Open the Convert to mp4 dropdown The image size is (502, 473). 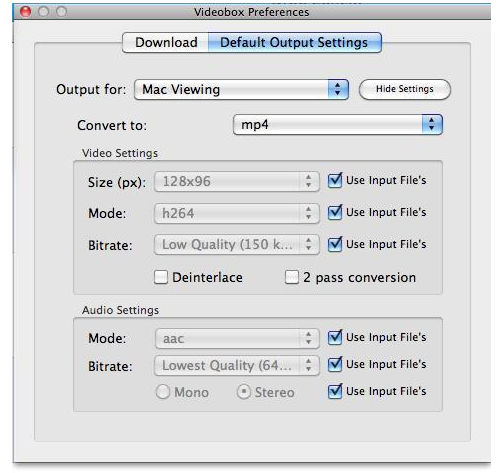338,125
